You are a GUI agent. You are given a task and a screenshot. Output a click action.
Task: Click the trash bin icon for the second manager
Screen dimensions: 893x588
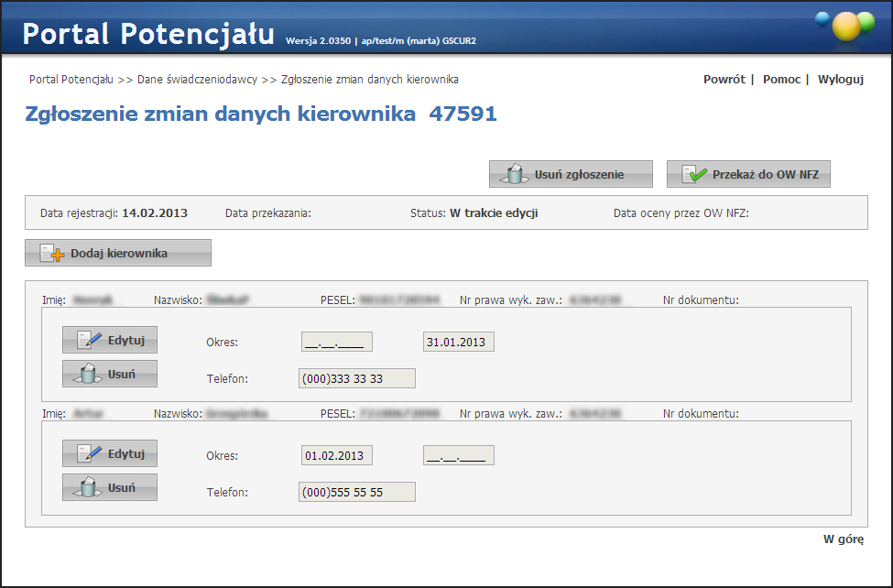pyautogui.click(x=89, y=487)
